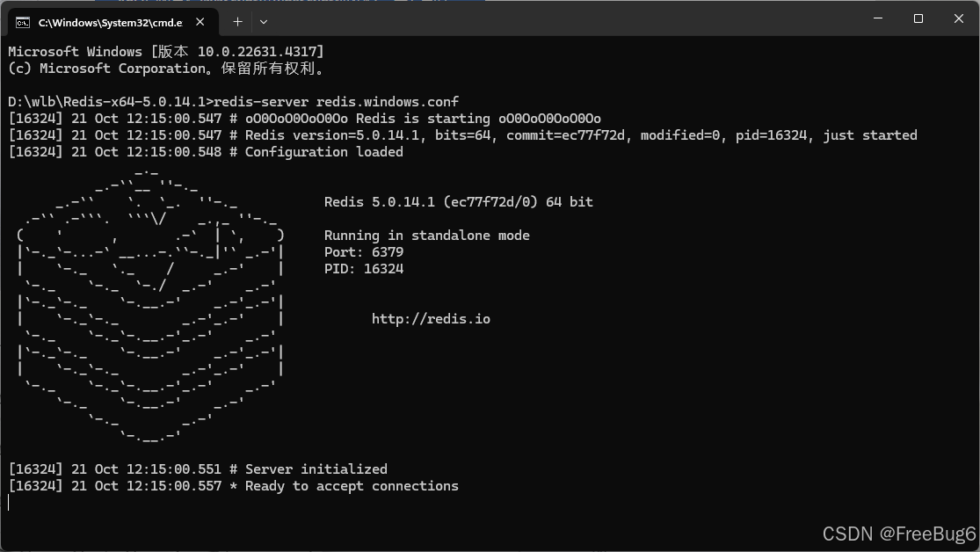Select the 'Ready to accept connections' line

click(x=234, y=485)
